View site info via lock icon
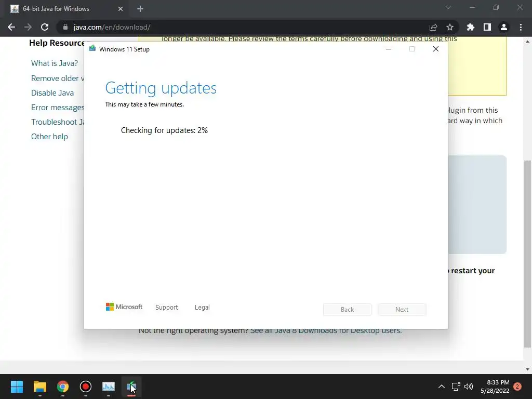532x399 pixels. (x=65, y=27)
